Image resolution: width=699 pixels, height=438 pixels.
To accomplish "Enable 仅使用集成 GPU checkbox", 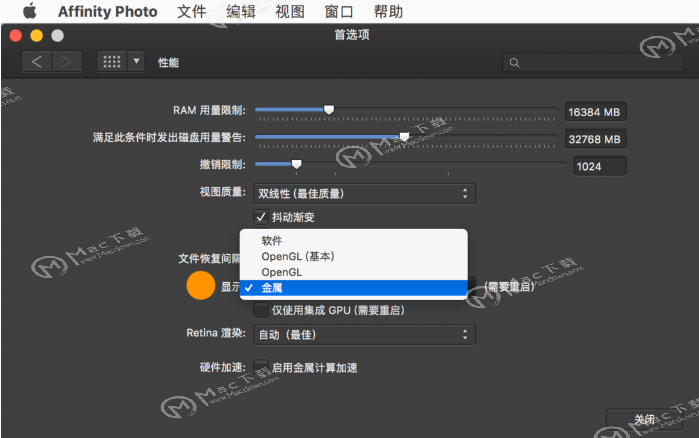I will point(261,310).
